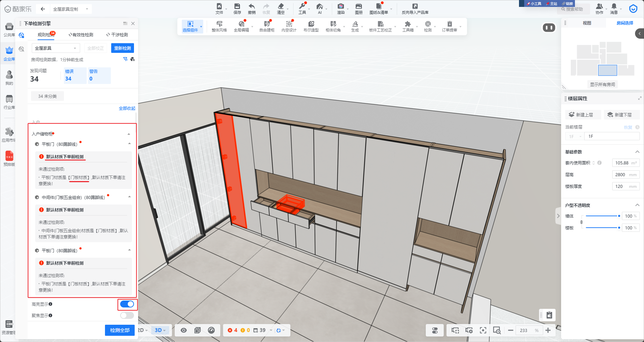
Task: Collapse the 基础参数 section
Action: click(637, 152)
